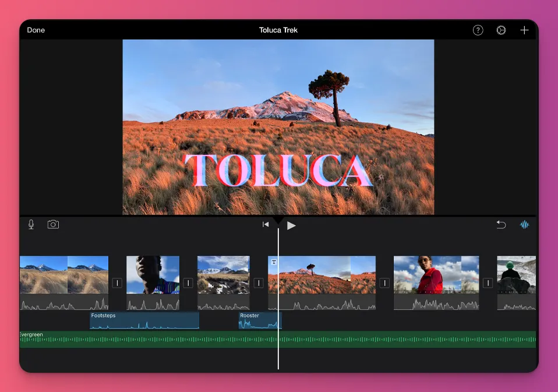Viewport: 558px width, 392px height.
Task: Open the camera to capture new footage
Action: pos(53,224)
